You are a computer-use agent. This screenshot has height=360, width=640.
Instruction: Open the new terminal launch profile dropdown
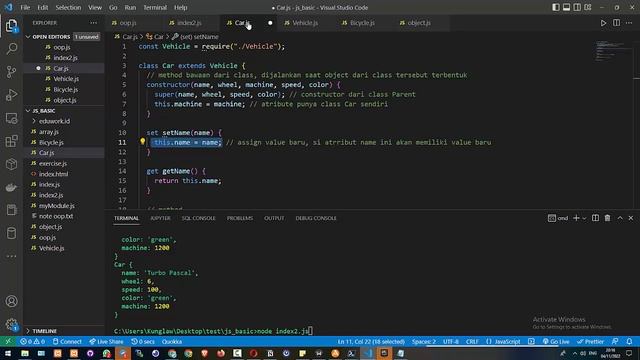584,218
